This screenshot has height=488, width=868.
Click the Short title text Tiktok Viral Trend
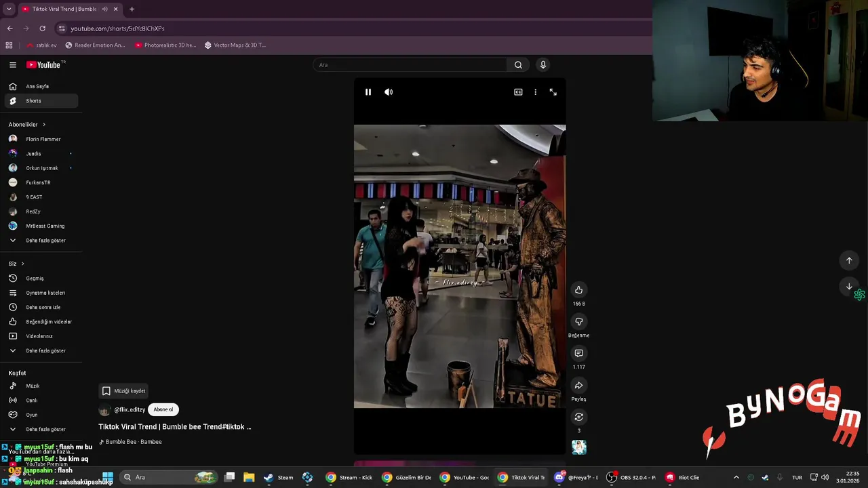tap(175, 427)
